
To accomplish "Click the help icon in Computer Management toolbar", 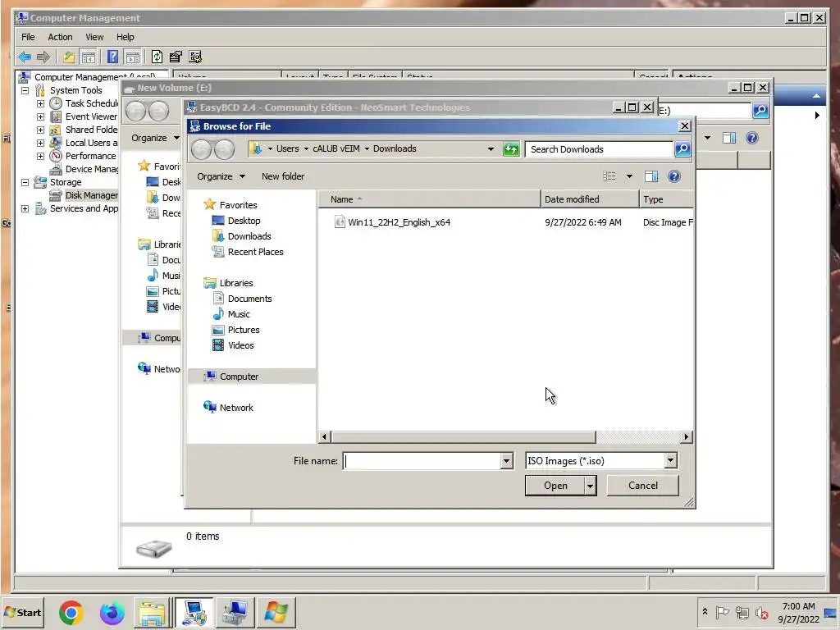I will [112, 57].
